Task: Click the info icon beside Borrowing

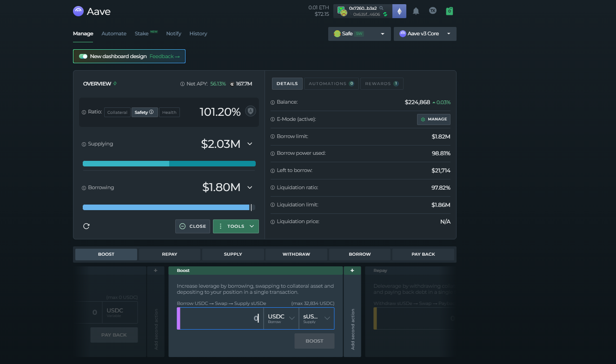Action: pyautogui.click(x=84, y=188)
